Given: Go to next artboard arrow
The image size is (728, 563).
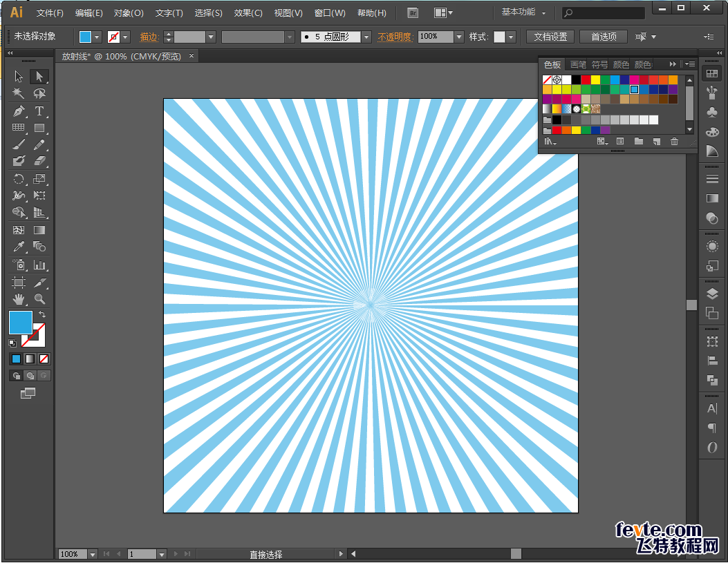Looking at the screenshot, I should click(176, 554).
